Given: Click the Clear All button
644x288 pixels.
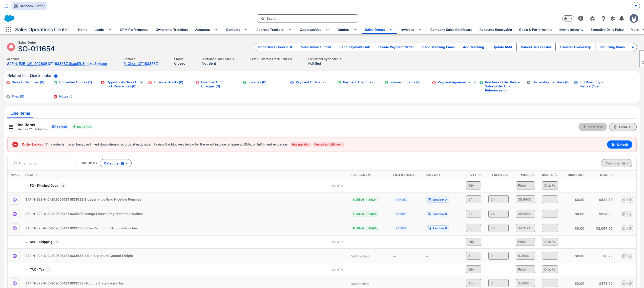Looking at the screenshot, I should coord(623,127).
